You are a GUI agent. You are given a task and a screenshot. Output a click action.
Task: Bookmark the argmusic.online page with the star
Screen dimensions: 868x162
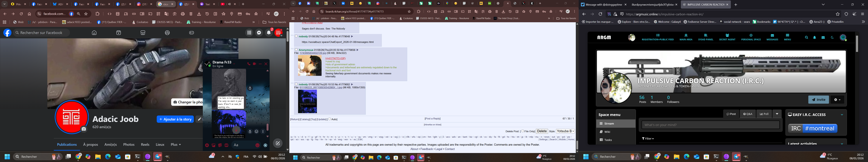[x=838, y=14]
